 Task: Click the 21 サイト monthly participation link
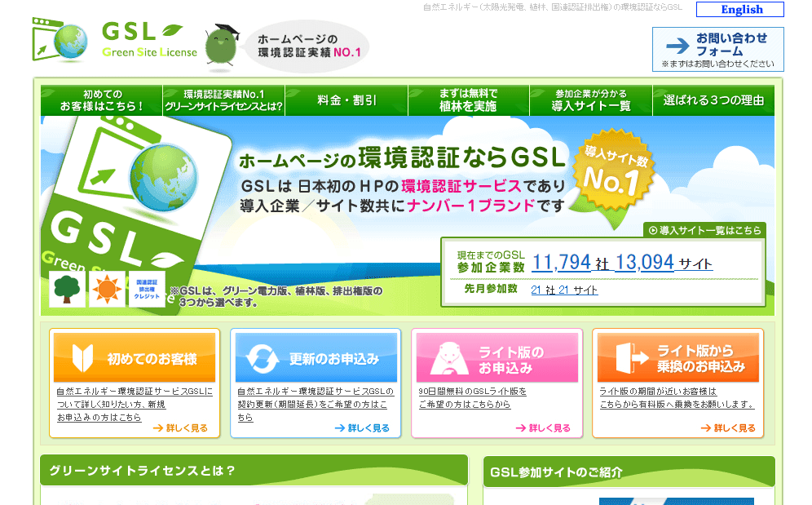tap(578, 290)
